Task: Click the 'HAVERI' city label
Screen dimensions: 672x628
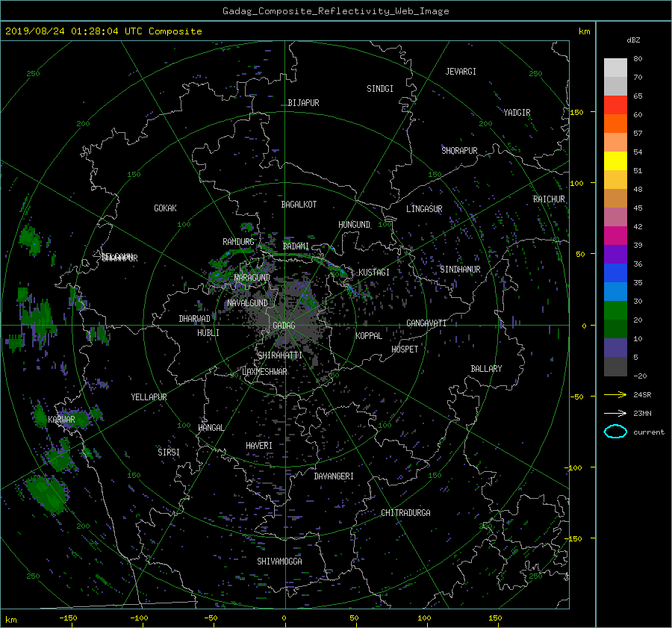Action: pyautogui.click(x=259, y=446)
